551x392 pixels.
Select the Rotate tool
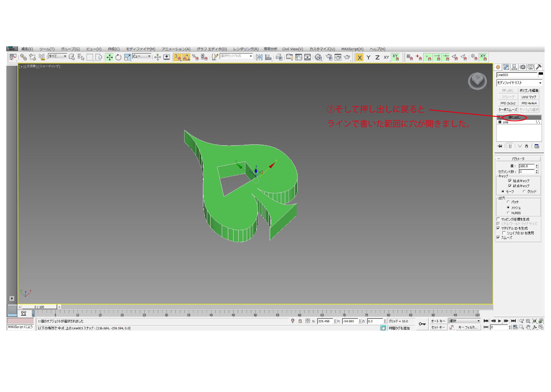118,57
